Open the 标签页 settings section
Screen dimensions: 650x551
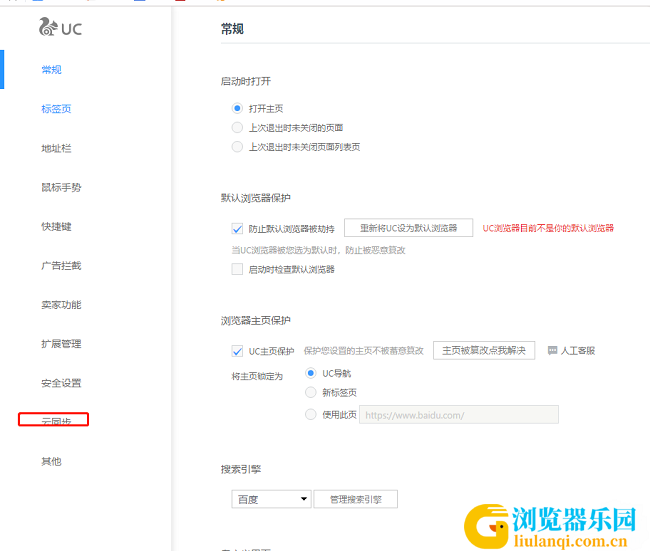(x=56, y=109)
